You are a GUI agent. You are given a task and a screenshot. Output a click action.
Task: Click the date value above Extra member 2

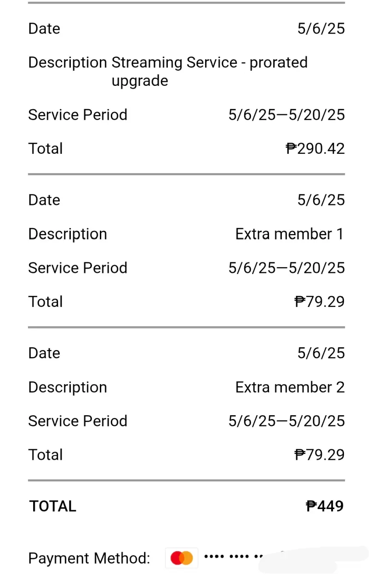tap(321, 353)
